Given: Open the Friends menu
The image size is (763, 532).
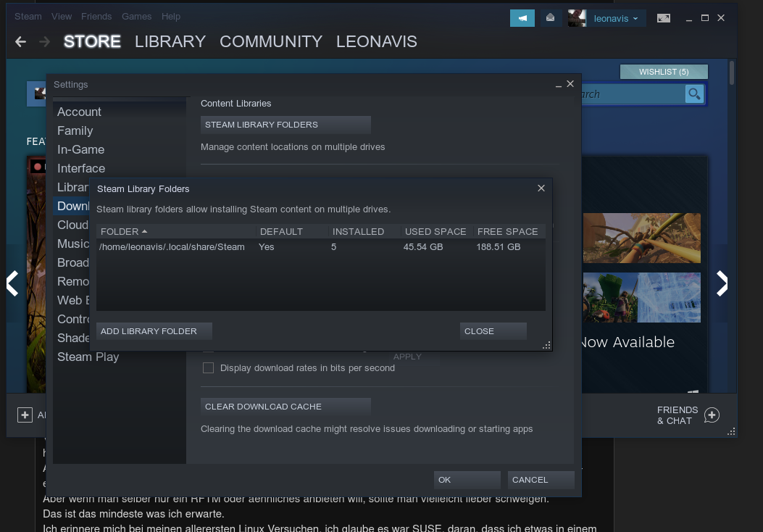Looking at the screenshot, I should click(x=96, y=17).
